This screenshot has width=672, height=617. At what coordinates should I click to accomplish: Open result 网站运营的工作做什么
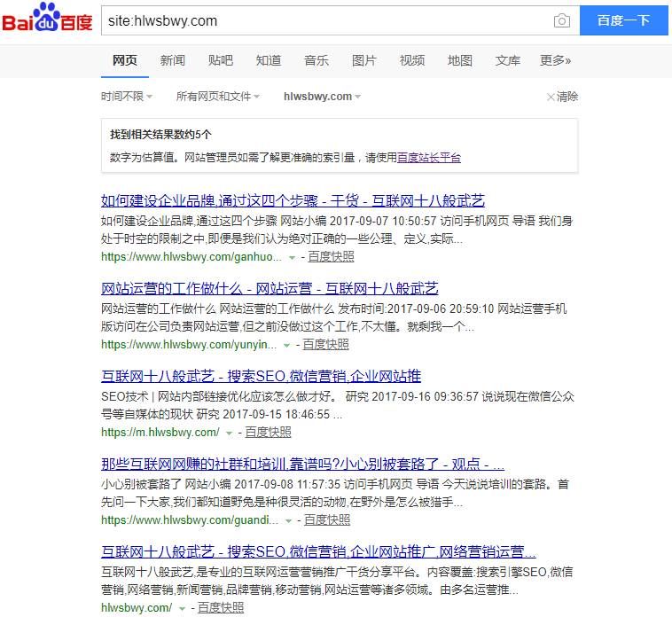click(x=270, y=288)
